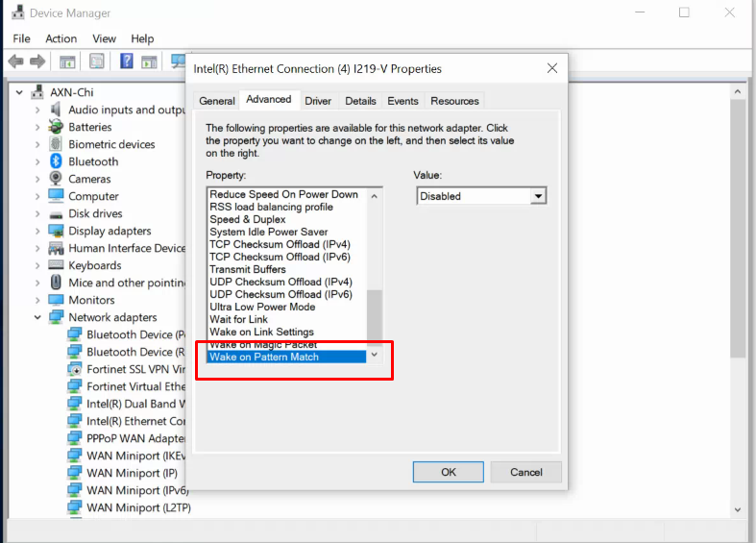Click the Property list scroll down arrow
The width and height of the screenshot is (756, 543).
click(x=374, y=355)
